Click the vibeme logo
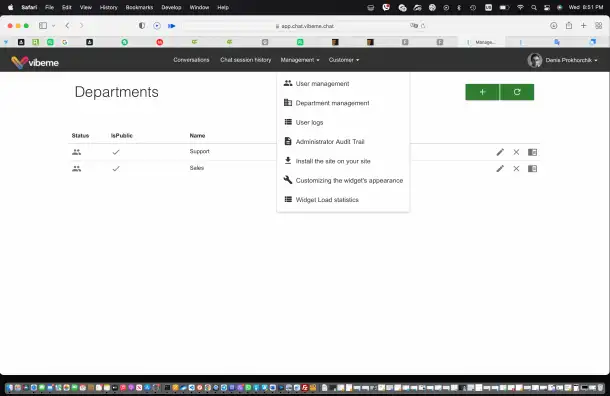The width and height of the screenshot is (610, 396). [35, 62]
